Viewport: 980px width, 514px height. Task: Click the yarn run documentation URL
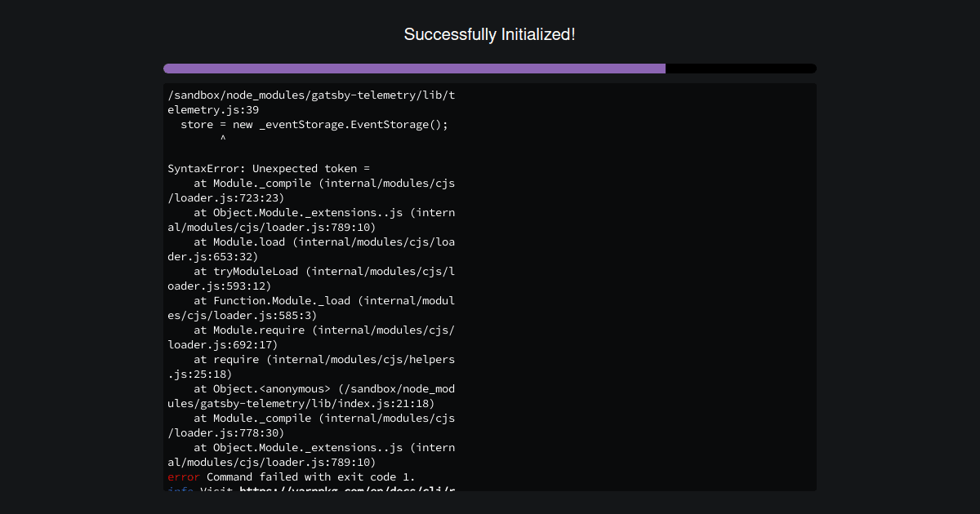343,489
